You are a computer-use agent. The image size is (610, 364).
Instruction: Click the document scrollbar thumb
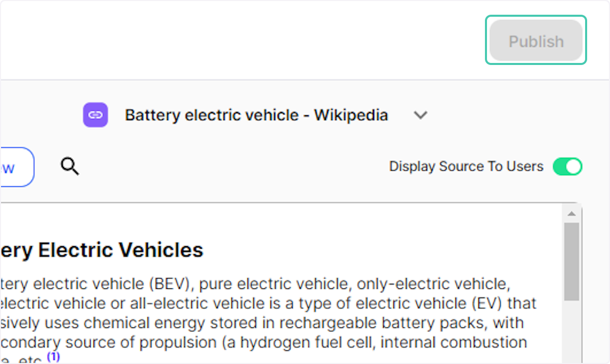[571, 261]
